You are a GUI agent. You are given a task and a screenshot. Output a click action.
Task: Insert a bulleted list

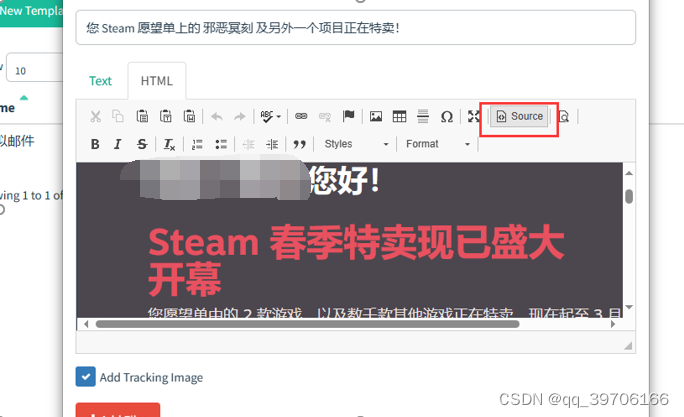221,144
